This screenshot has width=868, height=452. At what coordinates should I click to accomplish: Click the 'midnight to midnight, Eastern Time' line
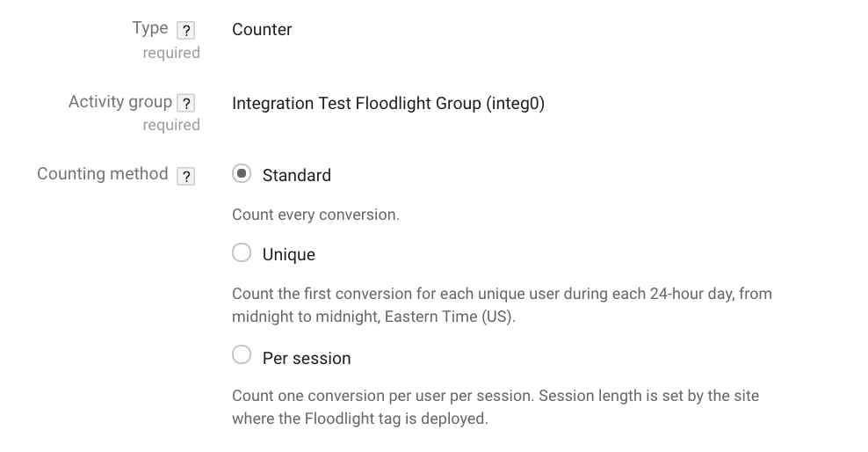click(373, 317)
